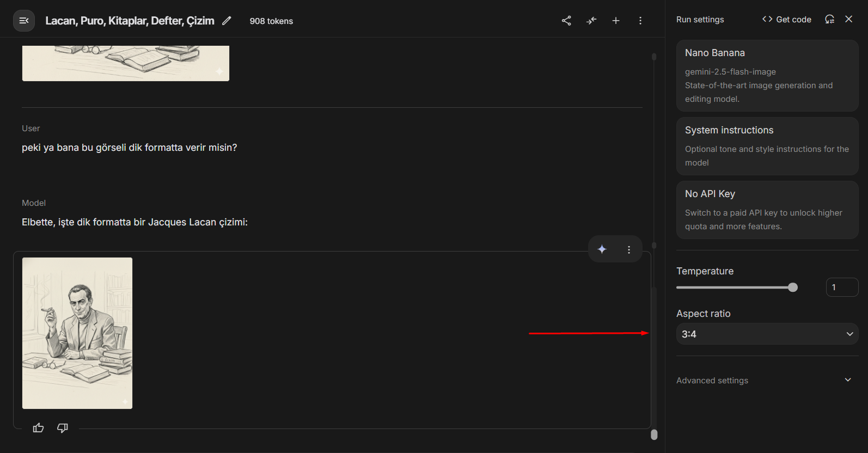868x453 pixels.
Task: Click the Temperature value input field
Action: [x=842, y=287]
